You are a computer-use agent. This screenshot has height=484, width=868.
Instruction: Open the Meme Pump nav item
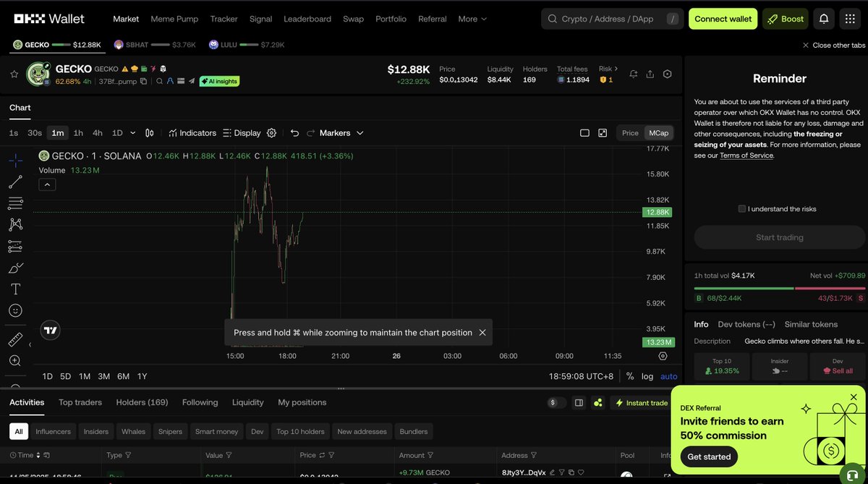(x=174, y=19)
